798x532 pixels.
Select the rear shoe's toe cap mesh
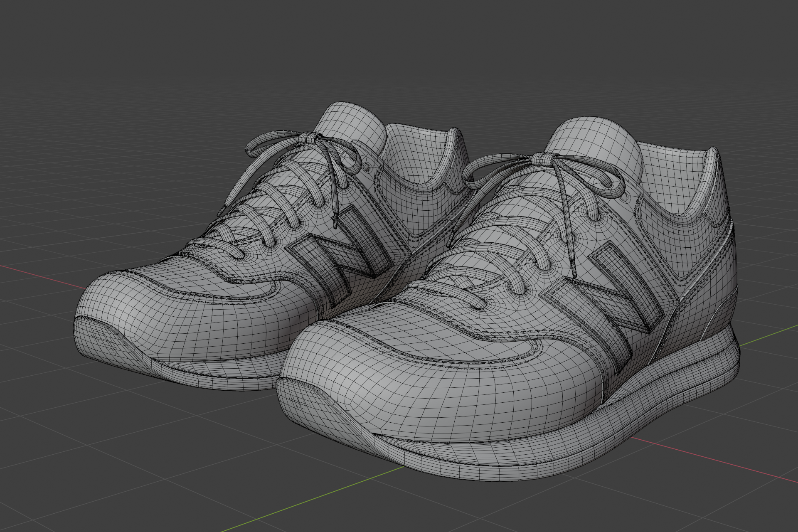(x=195, y=320)
